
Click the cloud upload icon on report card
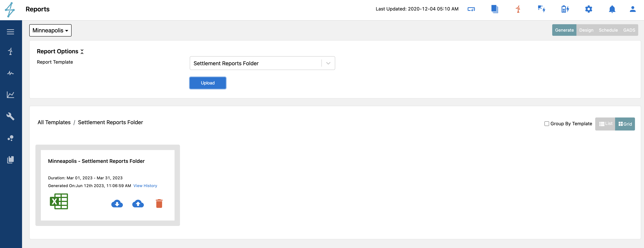click(x=138, y=204)
